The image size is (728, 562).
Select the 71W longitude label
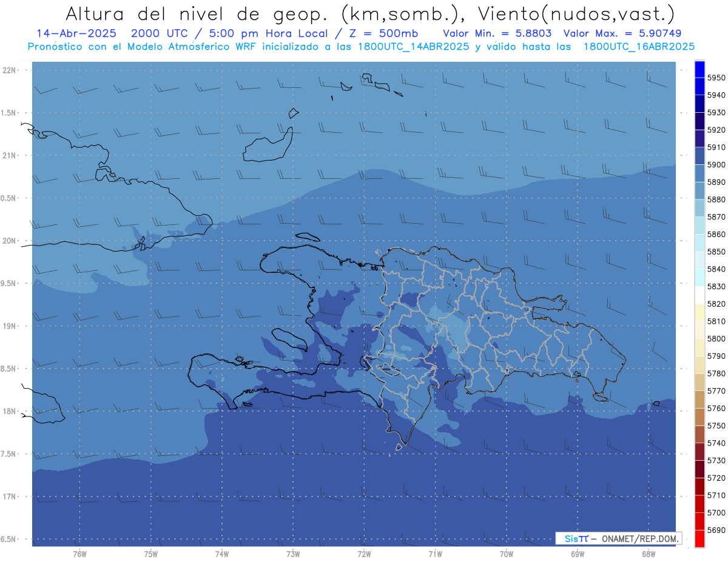coord(436,554)
